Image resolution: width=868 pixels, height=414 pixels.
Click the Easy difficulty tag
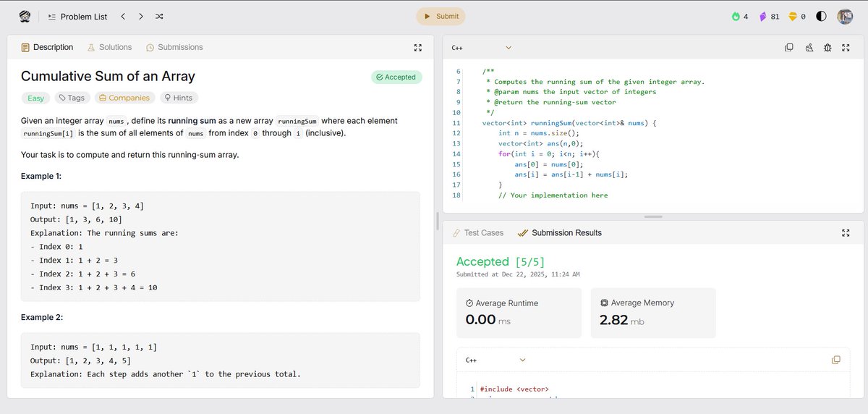(x=35, y=98)
